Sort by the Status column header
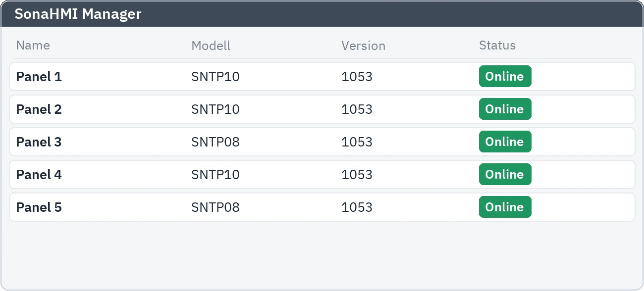Image resolution: width=644 pixels, height=291 pixels. [497, 46]
